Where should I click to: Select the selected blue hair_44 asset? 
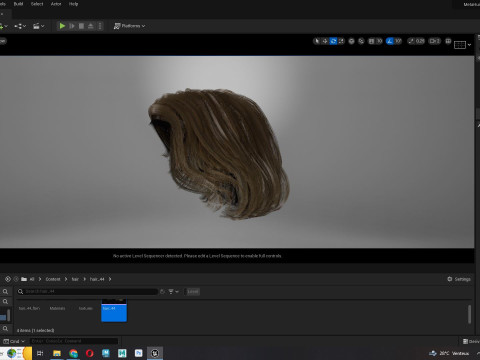coord(114,311)
